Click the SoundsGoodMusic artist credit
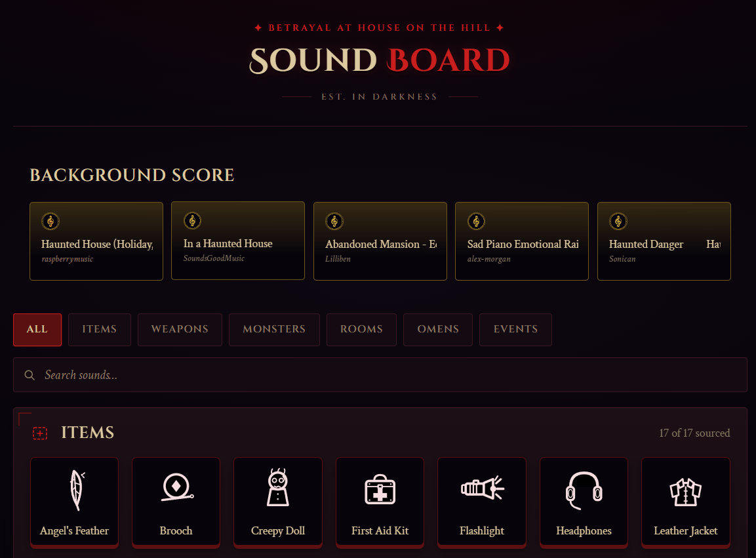This screenshot has height=558, width=756. [214, 258]
